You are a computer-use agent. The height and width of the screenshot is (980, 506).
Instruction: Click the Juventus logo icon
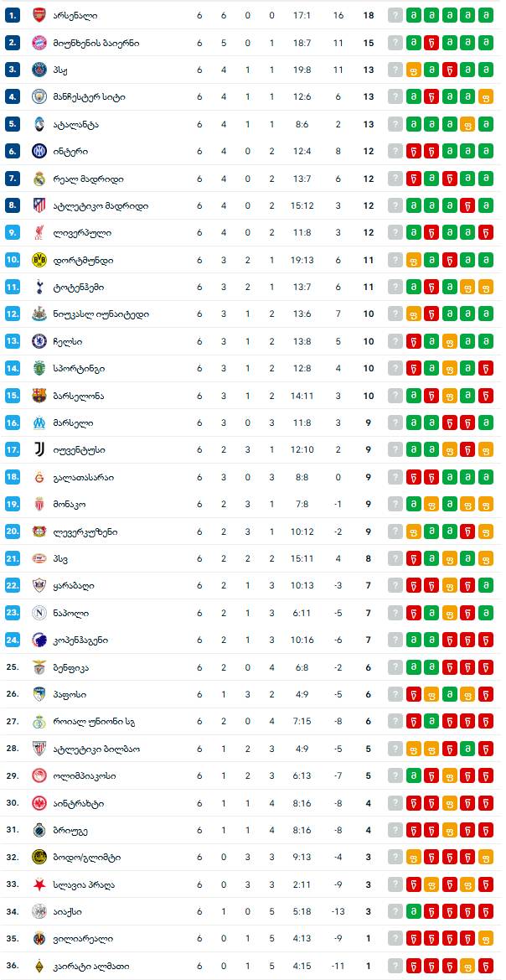tap(39, 450)
